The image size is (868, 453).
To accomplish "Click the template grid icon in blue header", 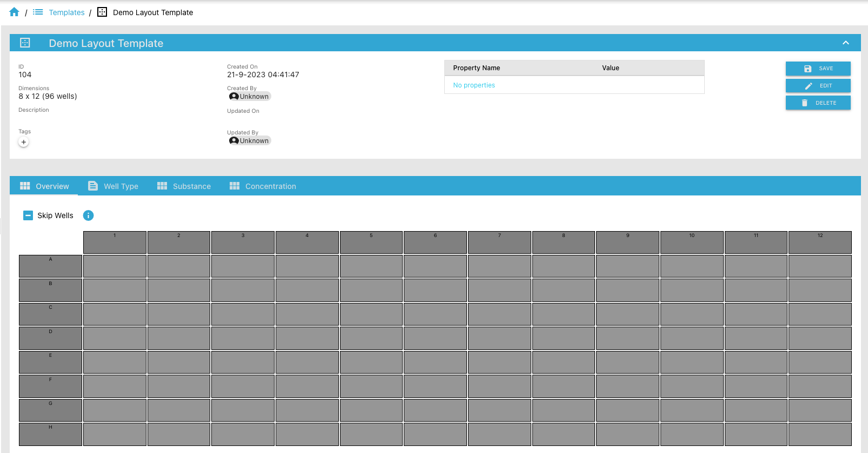I will click(x=25, y=43).
